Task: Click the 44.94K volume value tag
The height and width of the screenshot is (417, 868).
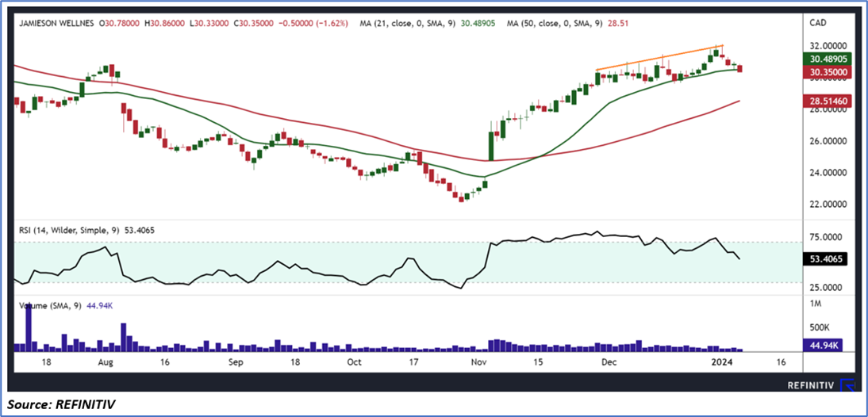Action: click(823, 346)
